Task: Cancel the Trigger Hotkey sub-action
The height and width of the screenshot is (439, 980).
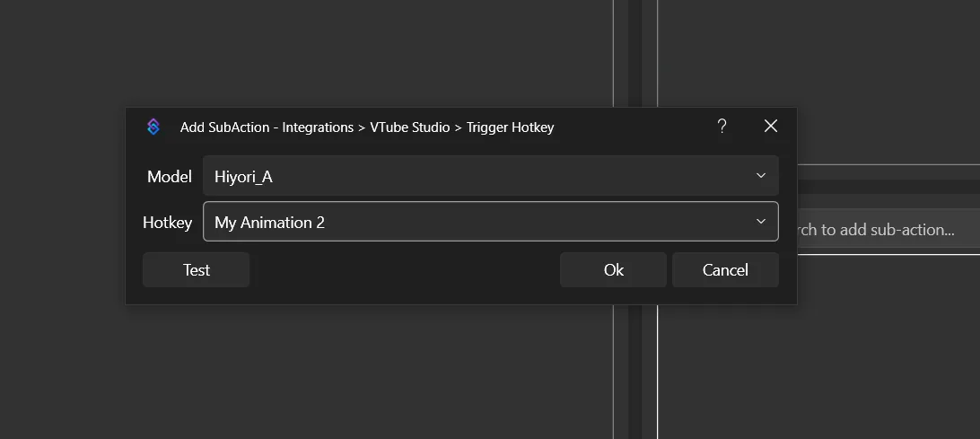Action: tap(725, 270)
